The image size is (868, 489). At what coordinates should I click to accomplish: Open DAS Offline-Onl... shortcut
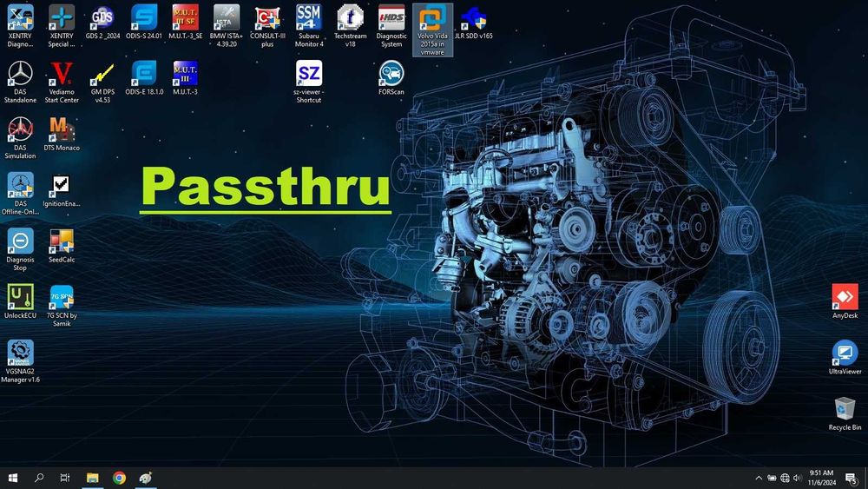pyautogui.click(x=20, y=194)
